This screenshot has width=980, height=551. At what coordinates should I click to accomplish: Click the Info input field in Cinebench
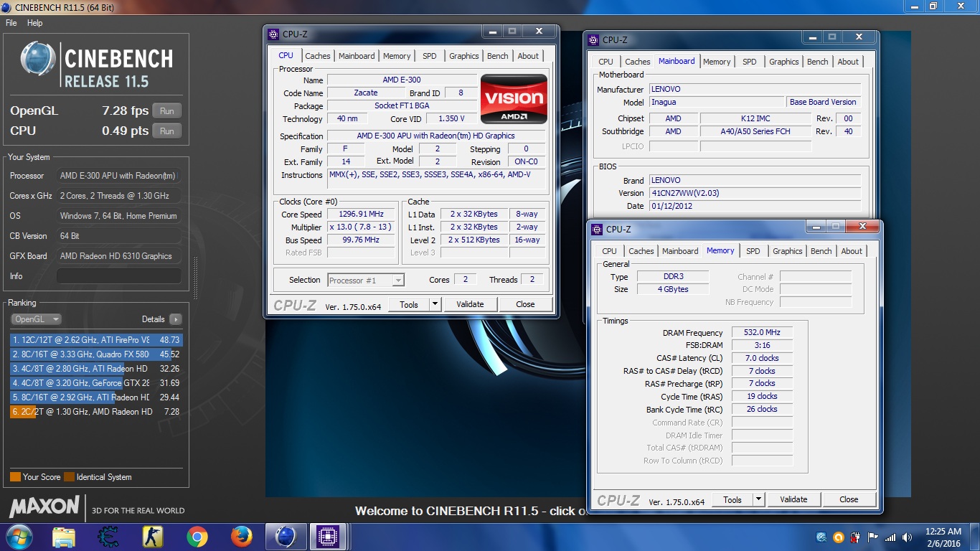[118, 276]
